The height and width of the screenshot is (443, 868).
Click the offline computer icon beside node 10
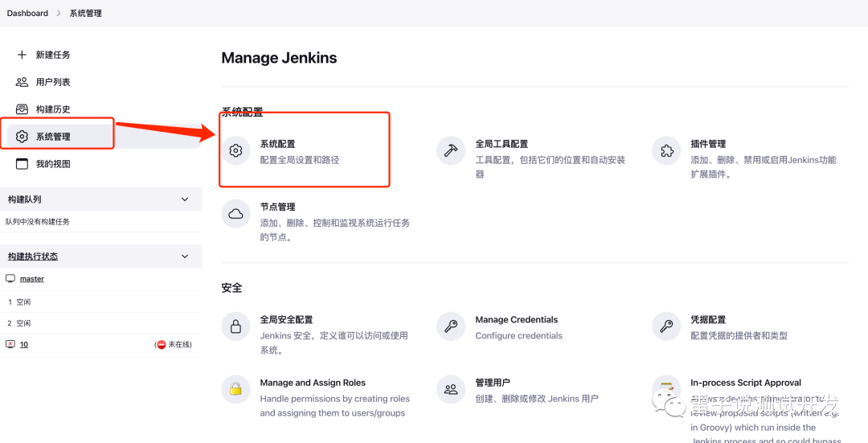[10, 344]
